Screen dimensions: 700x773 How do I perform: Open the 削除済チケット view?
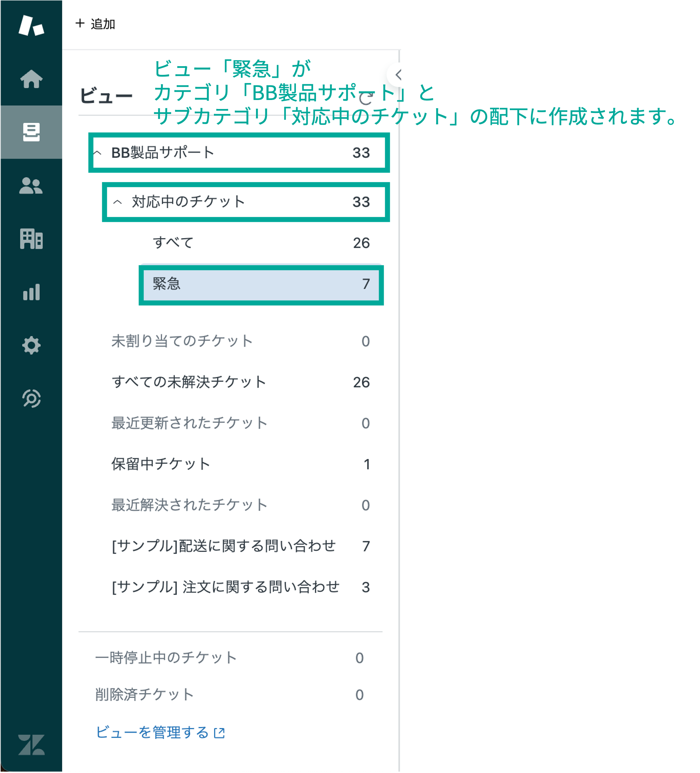[230, 695]
